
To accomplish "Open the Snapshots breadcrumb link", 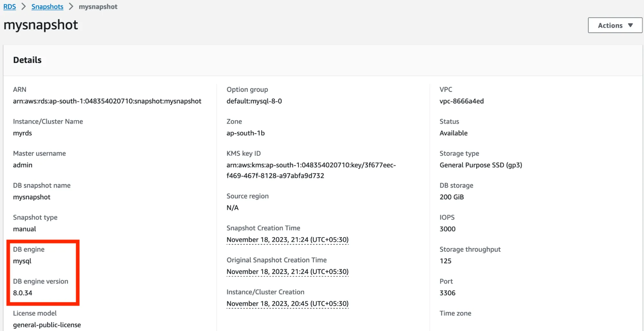I will click(x=47, y=6).
